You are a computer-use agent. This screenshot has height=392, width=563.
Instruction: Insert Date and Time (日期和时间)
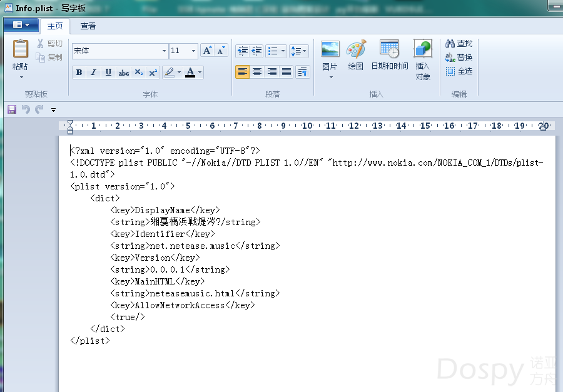pos(390,55)
